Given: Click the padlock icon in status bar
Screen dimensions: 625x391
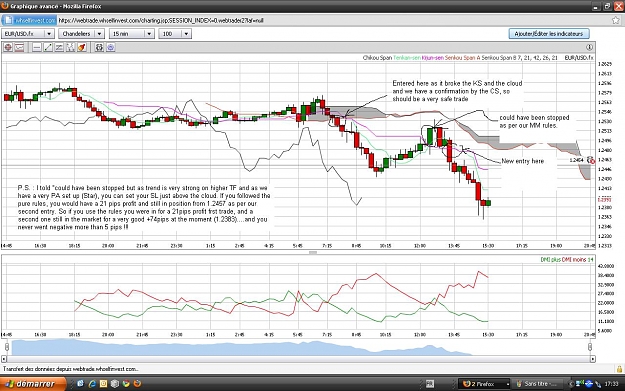Looking at the screenshot, I should coord(619,369).
